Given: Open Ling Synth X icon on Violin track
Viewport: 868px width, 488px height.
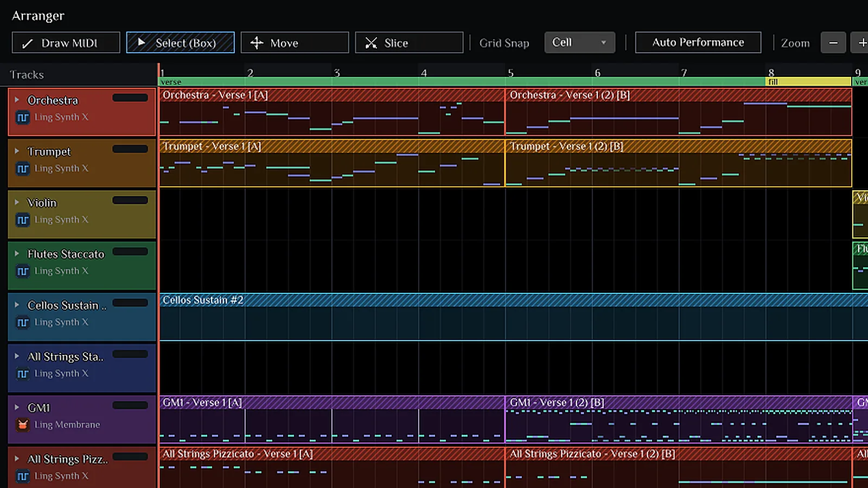Looking at the screenshot, I should tap(23, 220).
